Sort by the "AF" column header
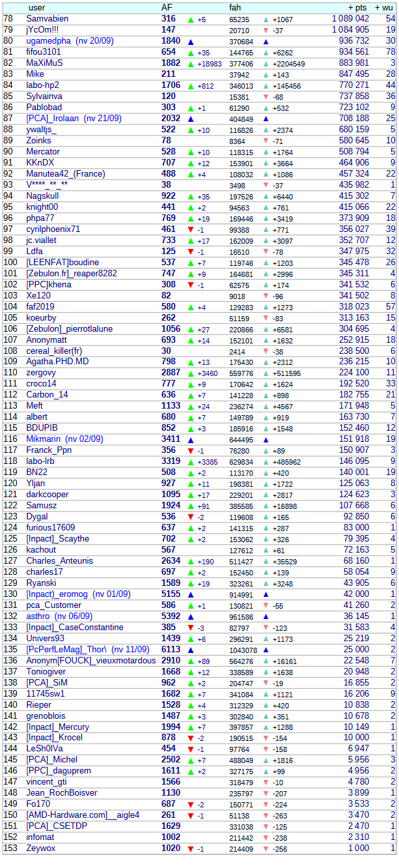This screenshot has width=399, height=868. tap(167, 8)
